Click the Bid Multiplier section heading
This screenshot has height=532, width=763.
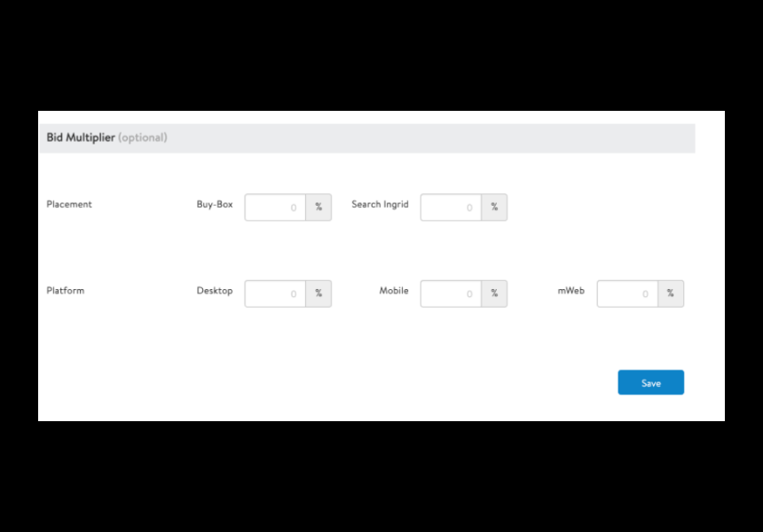[x=81, y=137]
